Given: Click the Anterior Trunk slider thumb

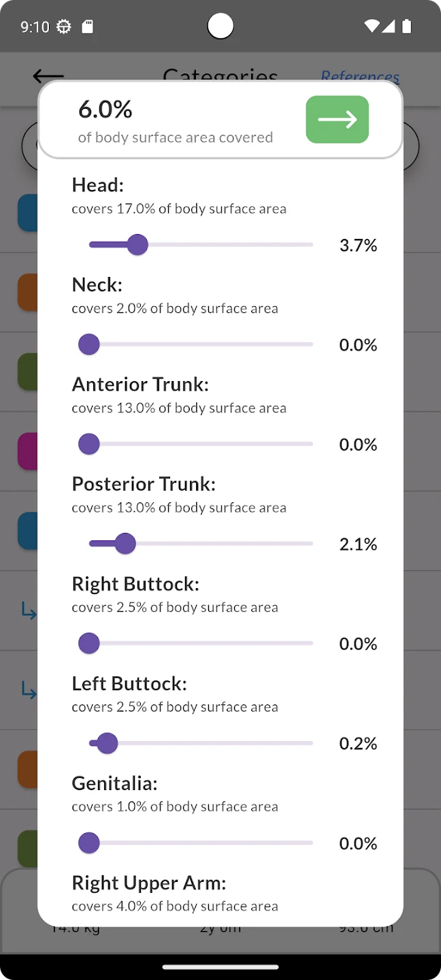Looking at the screenshot, I should point(89,444).
